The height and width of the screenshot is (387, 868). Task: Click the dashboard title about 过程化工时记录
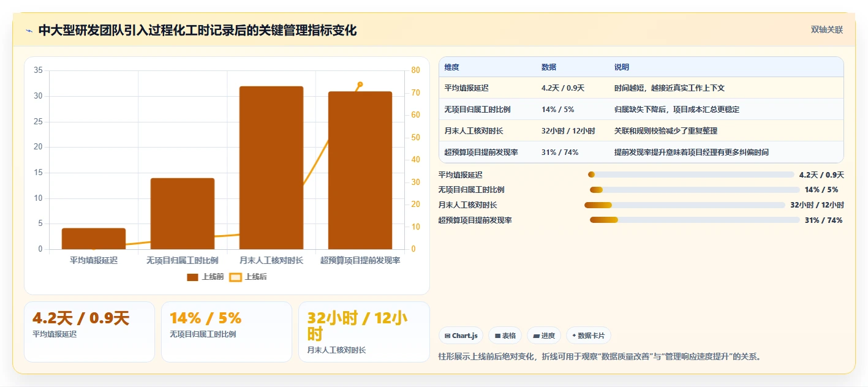coord(197,31)
